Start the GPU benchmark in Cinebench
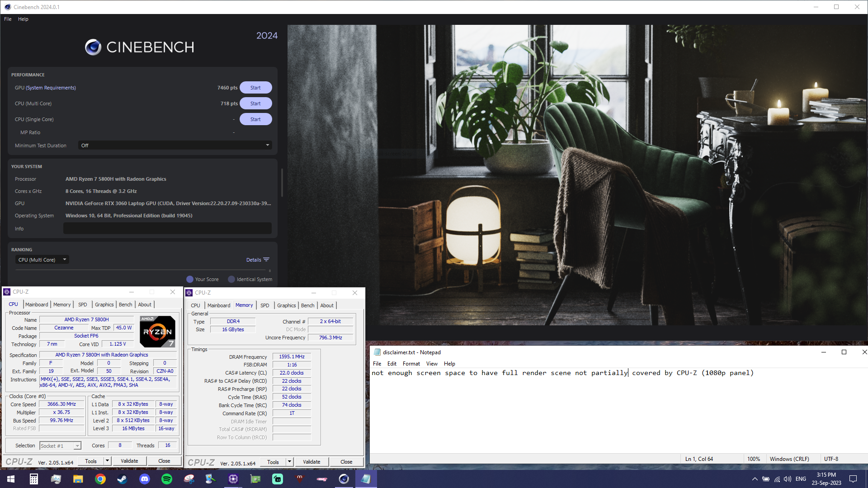Screen dimensions: 868x488 pyautogui.click(x=255, y=88)
